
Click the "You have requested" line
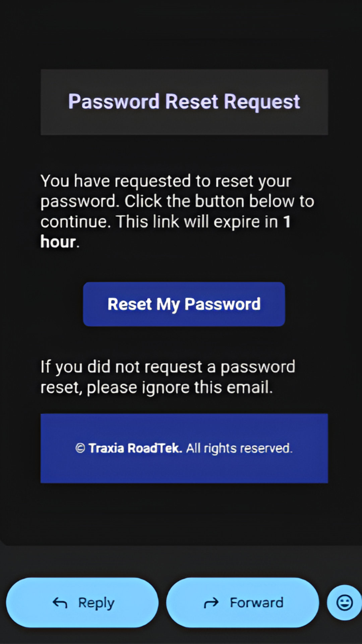coord(166,181)
